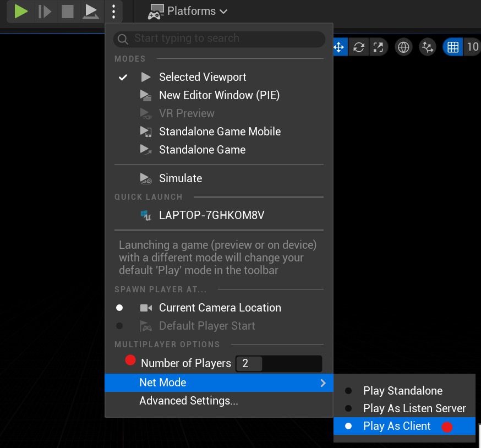This screenshot has width=481, height=448.
Task: Click the magnifier search icon
Action: click(123, 39)
